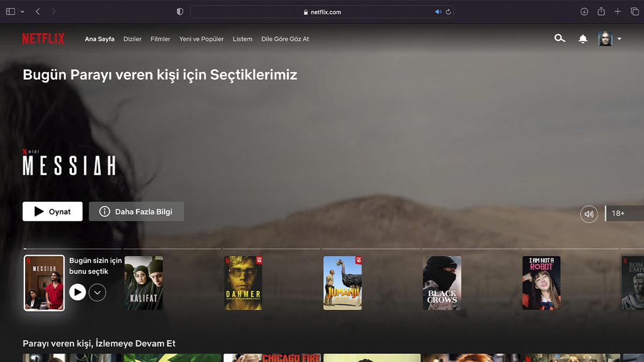Mute the trailer with the speaker toggle
The height and width of the screenshot is (362, 644).
[x=589, y=213]
